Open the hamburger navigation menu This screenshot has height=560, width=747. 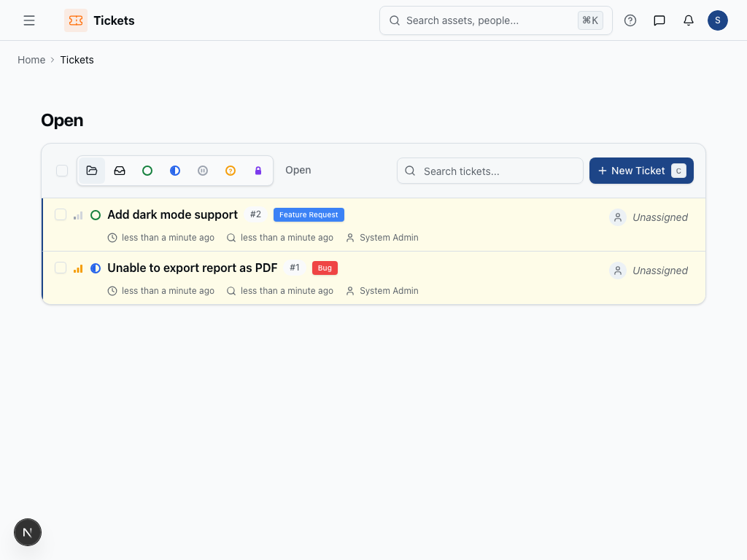click(x=29, y=20)
